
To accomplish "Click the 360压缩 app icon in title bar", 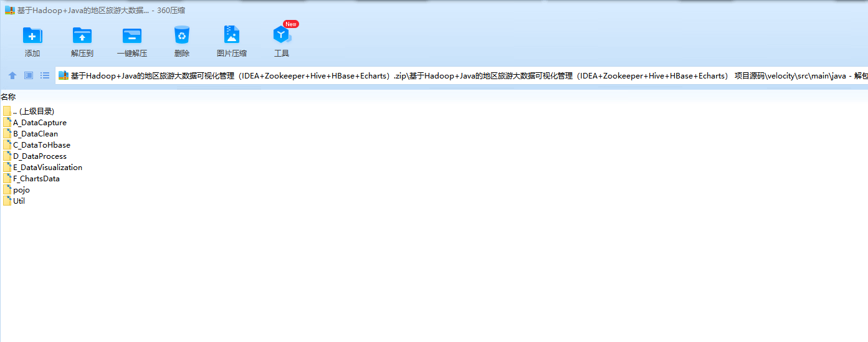I will [x=9, y=10].
